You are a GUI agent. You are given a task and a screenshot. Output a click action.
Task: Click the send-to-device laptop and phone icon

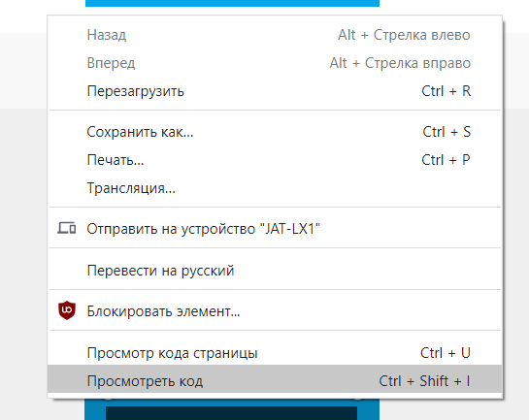pos(66,228)
